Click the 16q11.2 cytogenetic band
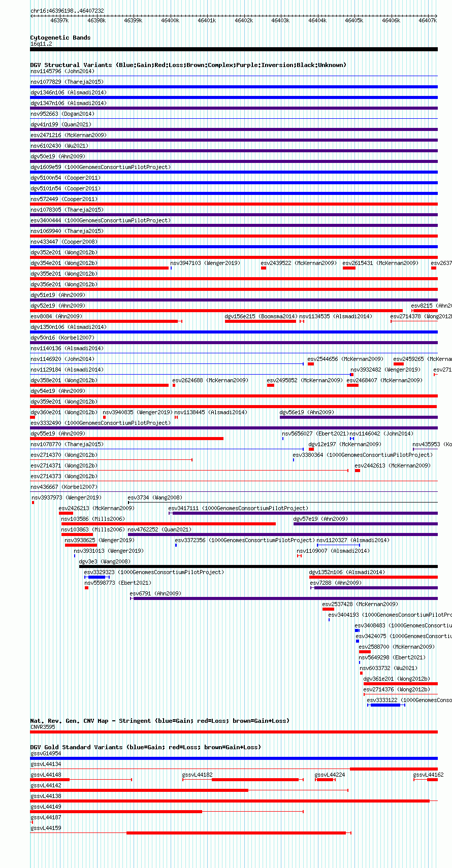452x868 pixels. point(234,49)
